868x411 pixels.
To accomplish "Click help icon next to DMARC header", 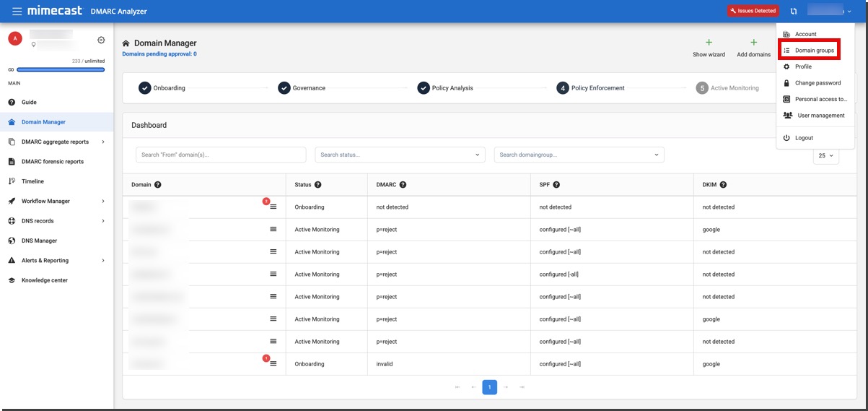I will tap(403, 185).
